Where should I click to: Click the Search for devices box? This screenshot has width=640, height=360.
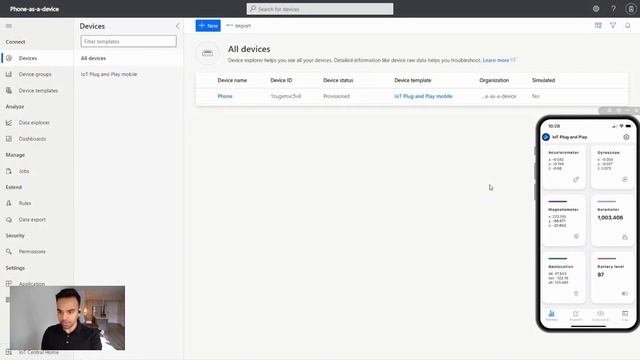click(x=320, y=9)
